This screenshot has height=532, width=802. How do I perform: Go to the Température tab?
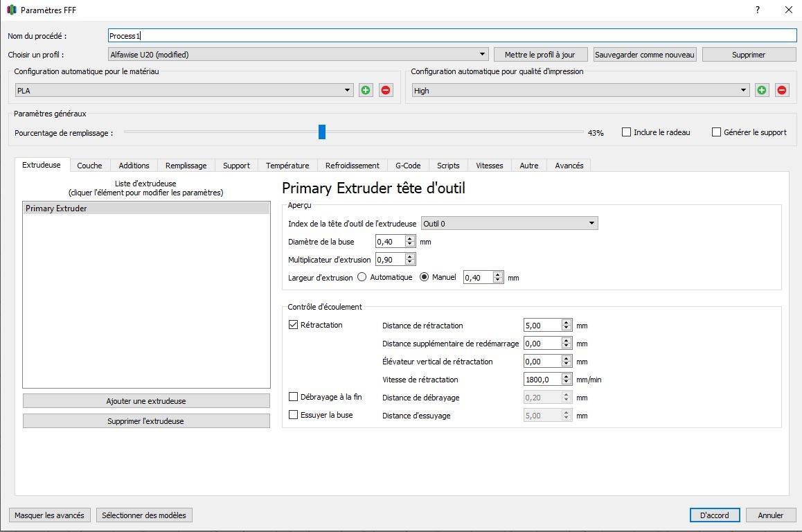[287, 166]
